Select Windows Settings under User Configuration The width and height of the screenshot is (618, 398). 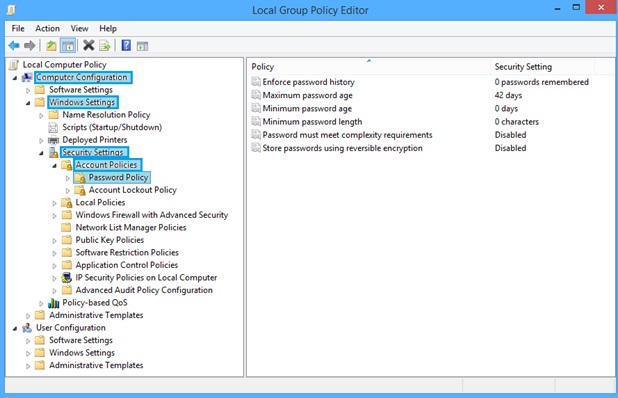tap(82, 353)
